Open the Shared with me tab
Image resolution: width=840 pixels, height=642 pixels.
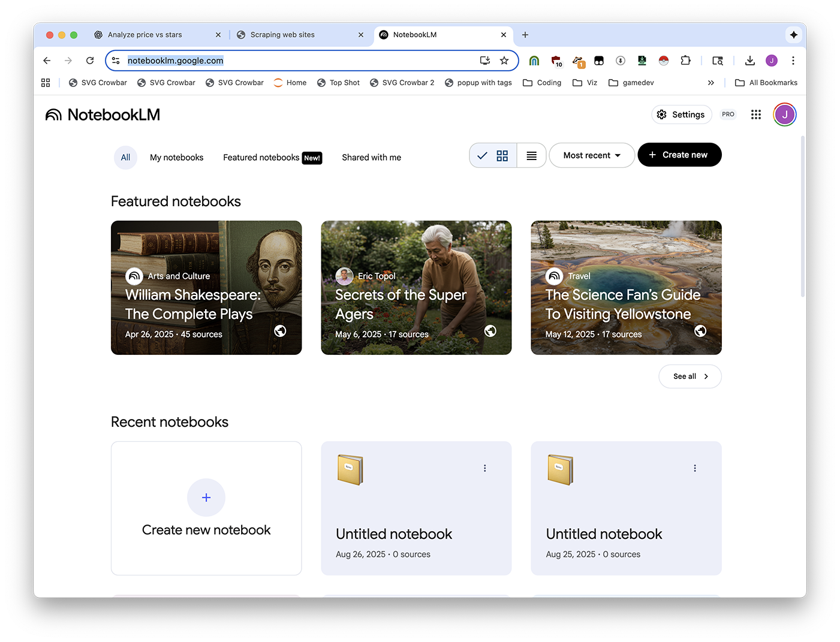pyautogui.click(x=371, y=158)
